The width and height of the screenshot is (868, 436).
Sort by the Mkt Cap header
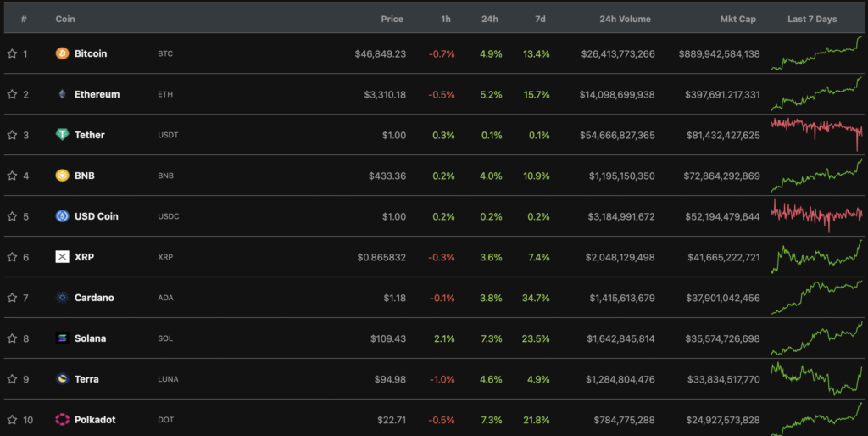point(738,19)
